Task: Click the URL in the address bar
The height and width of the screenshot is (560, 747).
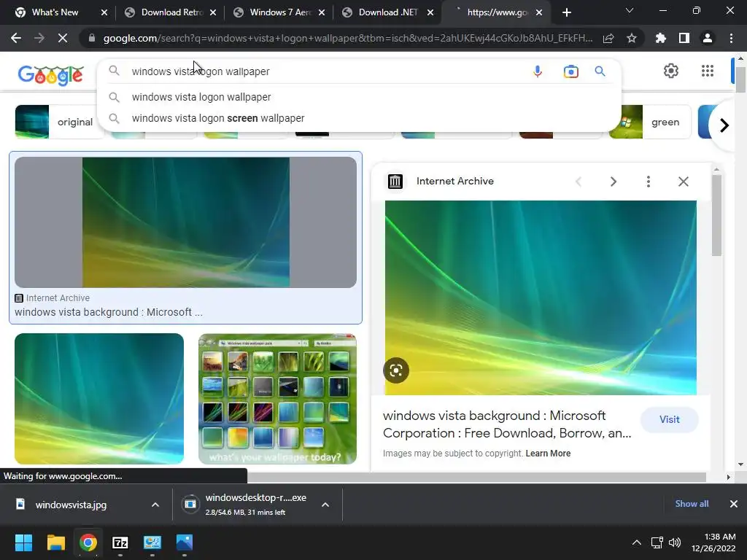Action: [348, 38]
